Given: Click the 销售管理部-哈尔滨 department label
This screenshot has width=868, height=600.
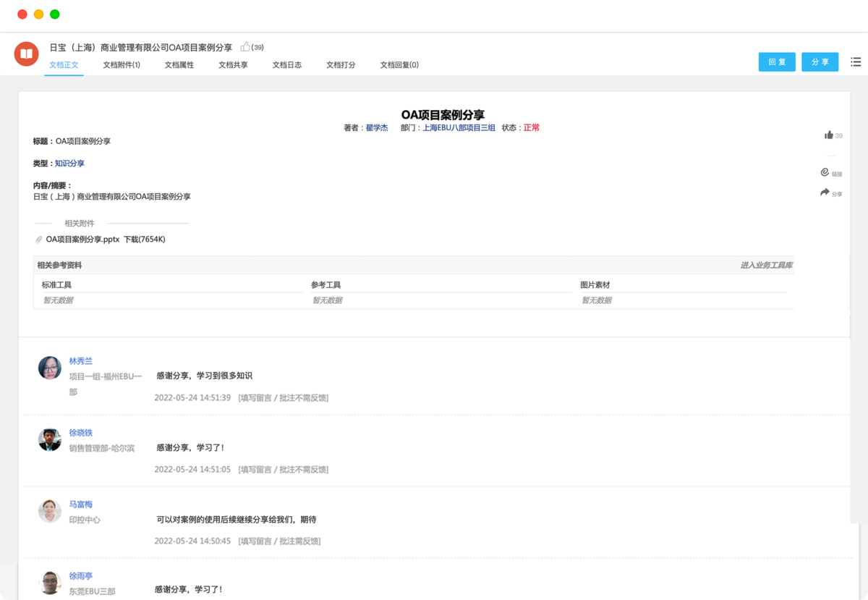Looking at the screenshot, I should (x=102, y=448).
